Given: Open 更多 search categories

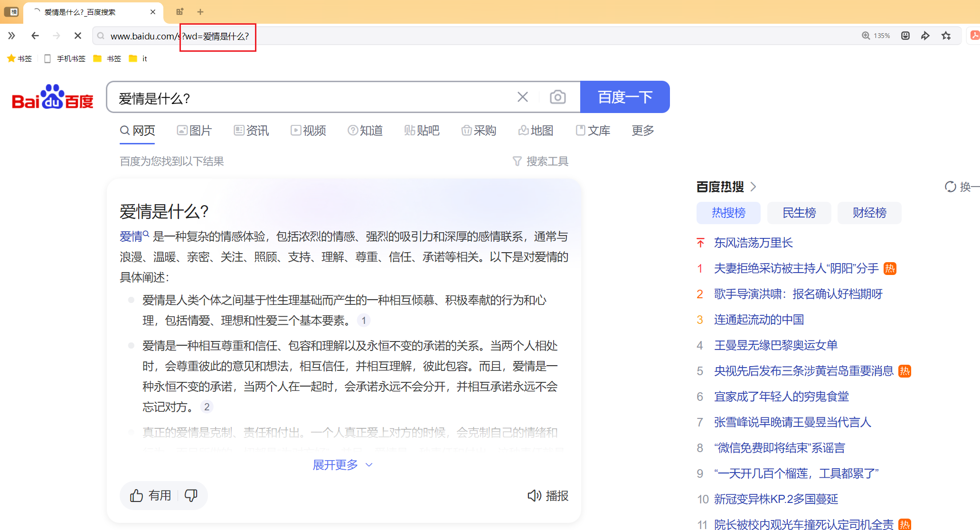Looking at the screenshot, I should (x=643, y=130).
